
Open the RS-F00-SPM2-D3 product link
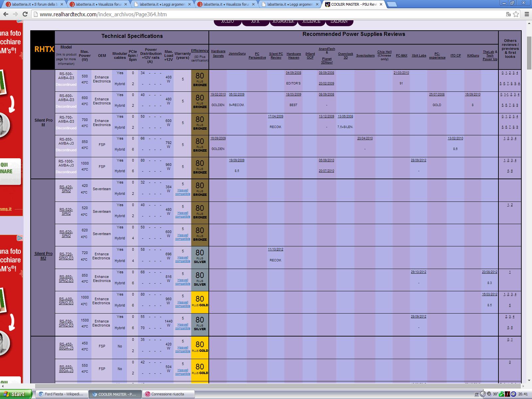[x=66, y=323]
